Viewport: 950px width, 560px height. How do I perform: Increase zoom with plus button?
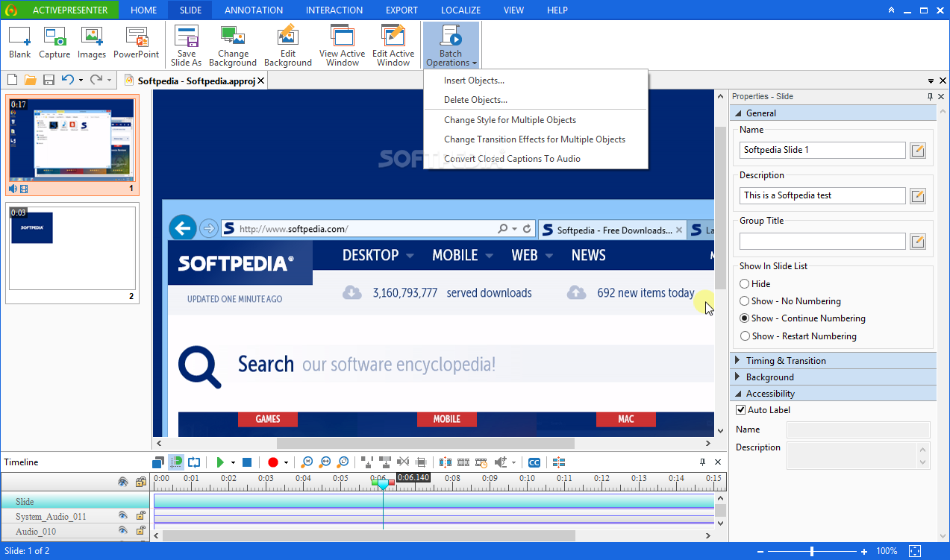click(x=864, y=552)
